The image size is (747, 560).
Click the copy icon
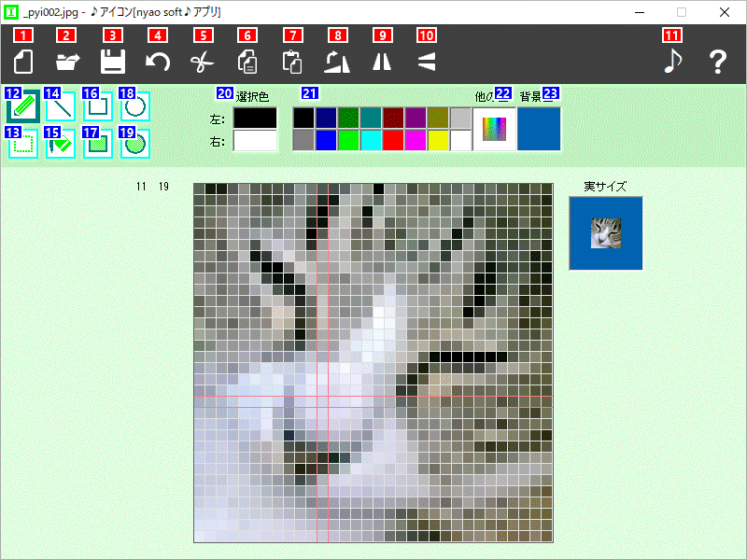pos(247,62)
